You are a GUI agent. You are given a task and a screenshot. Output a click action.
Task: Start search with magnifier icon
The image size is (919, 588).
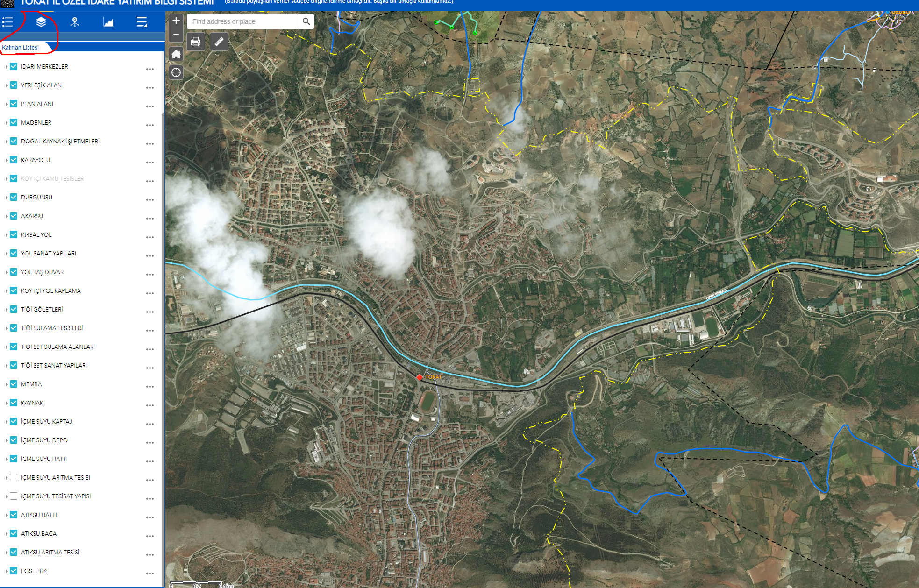pos(306,21)
